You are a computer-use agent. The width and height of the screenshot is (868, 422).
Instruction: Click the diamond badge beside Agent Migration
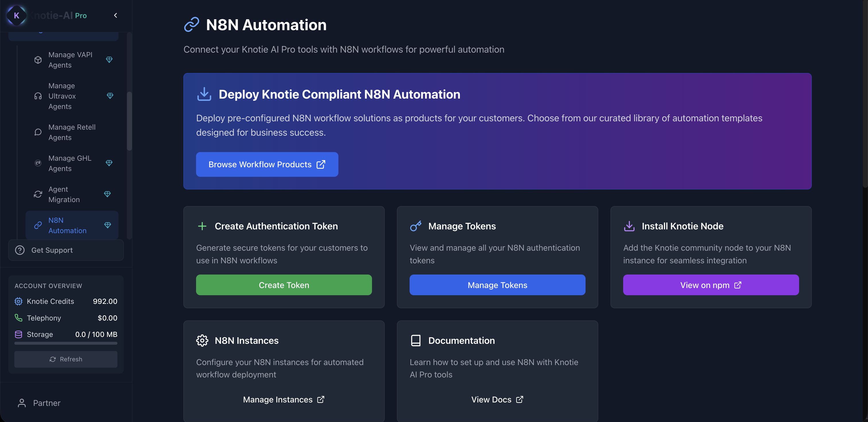click(107, 194)
